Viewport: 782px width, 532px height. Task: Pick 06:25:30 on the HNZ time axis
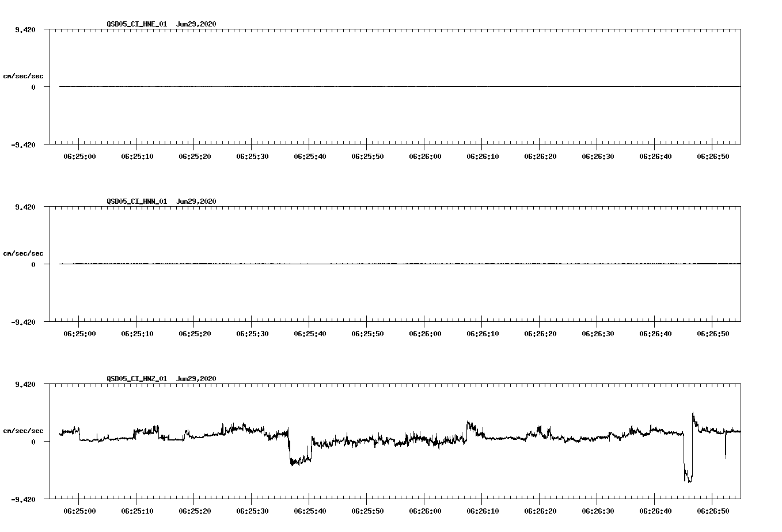[x=252, y=511]
